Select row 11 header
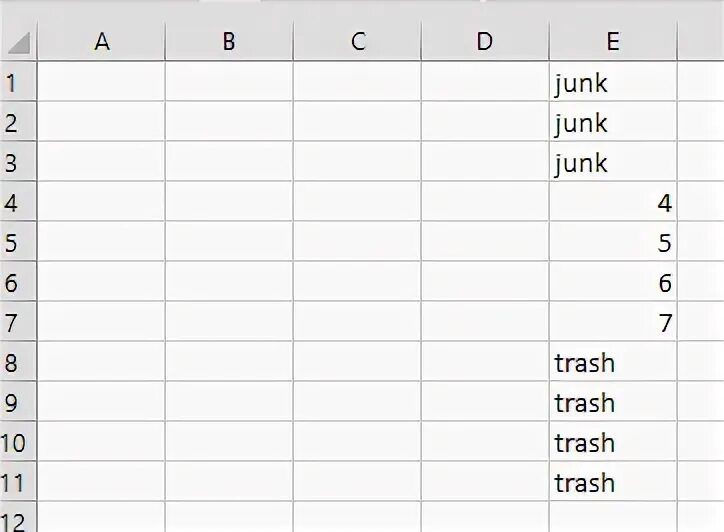The image size is (724, 532). coord(14,482)
